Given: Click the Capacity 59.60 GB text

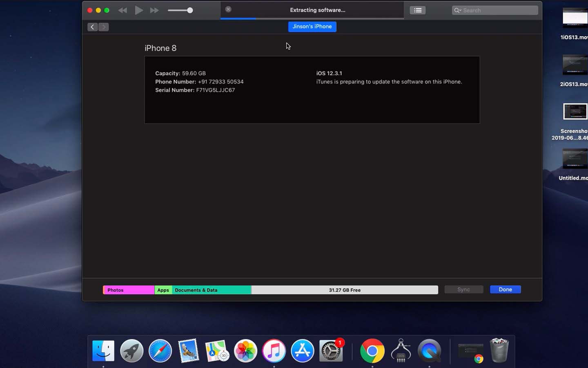Looking at the screenshot, I should coord(180,73).
